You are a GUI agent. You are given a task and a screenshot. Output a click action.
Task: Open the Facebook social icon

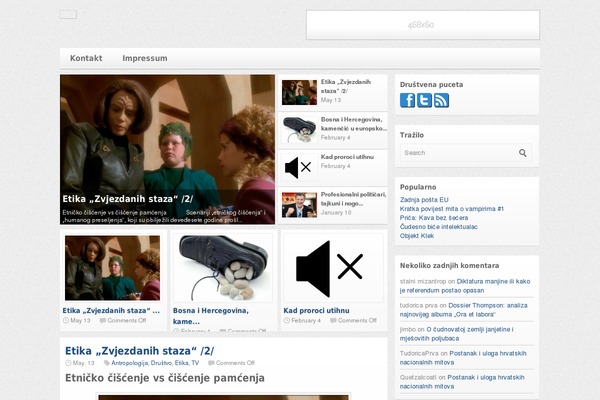click(407, 100)
